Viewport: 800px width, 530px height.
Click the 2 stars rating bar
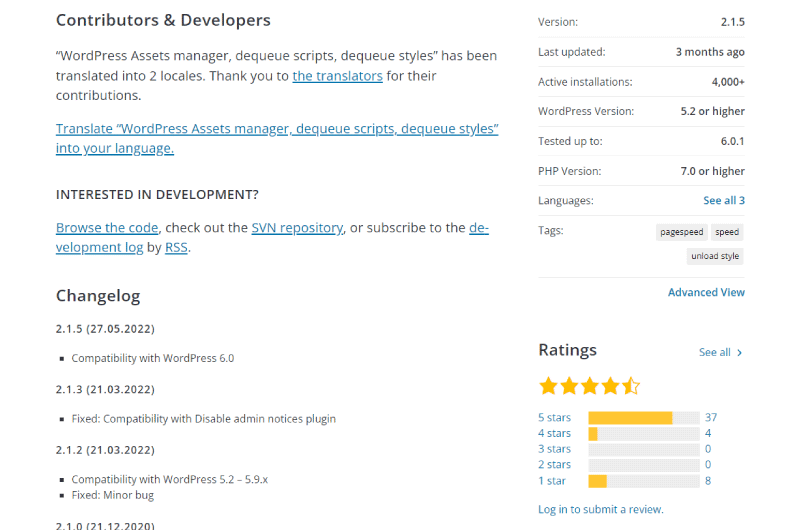pos(644,465)
